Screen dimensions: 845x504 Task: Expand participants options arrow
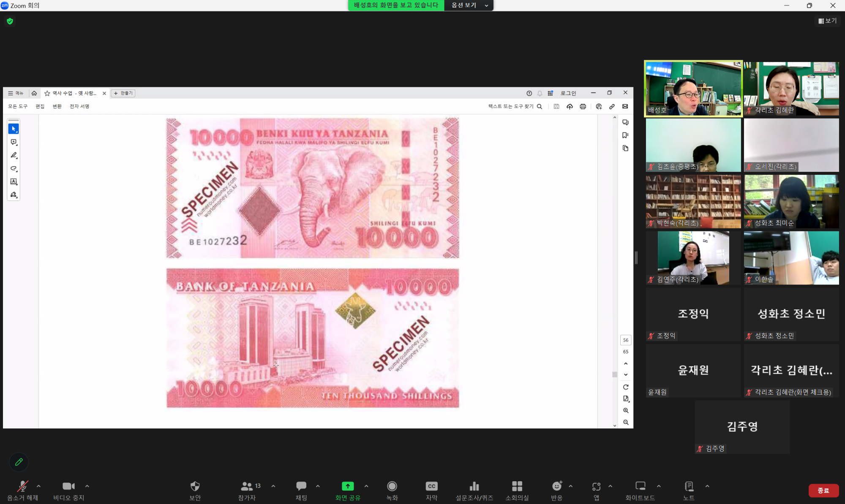(273, 486)
